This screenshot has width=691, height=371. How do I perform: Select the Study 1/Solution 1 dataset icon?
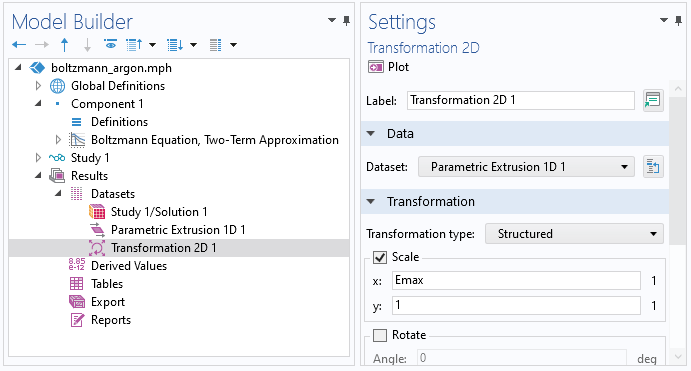point(97,212)
